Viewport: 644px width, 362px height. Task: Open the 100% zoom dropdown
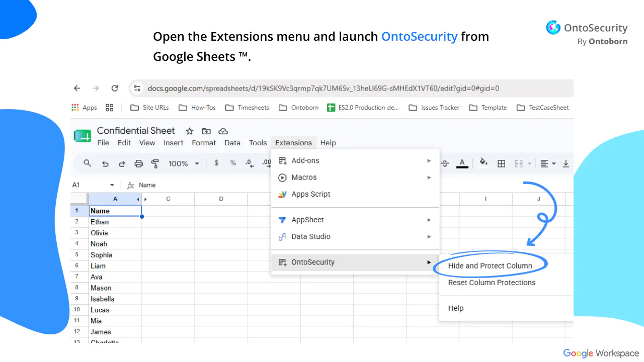click(x=184, y=163)
